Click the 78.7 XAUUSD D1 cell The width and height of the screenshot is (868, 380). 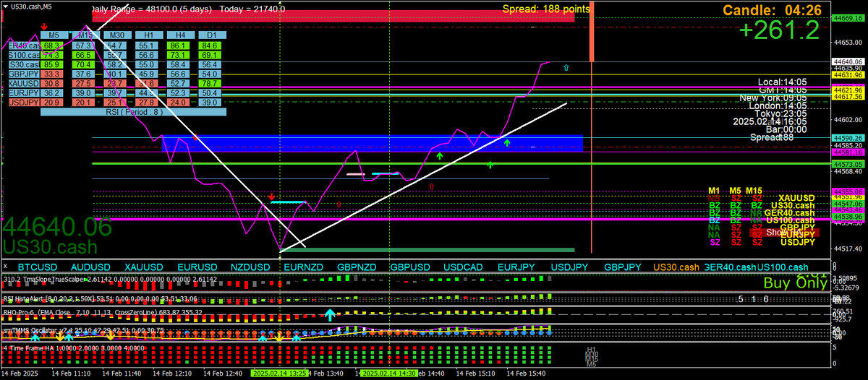[210, 83]
